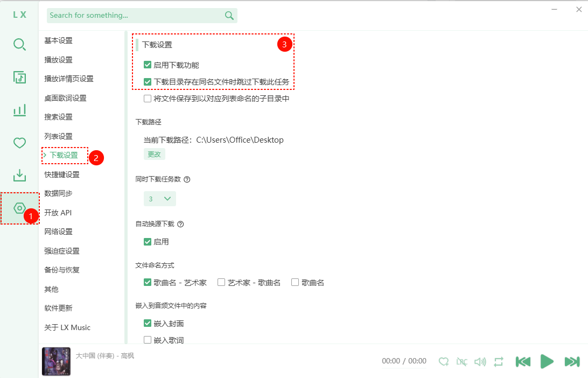Image resolution: width=588 pixels, height=378 pixels.
Task: Check the 嵌入歌词 option
Action: point(148,340)
